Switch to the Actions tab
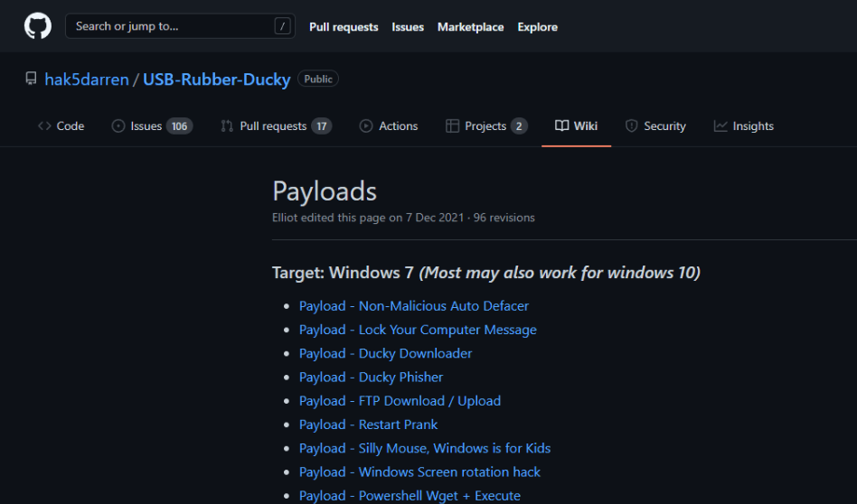The width and height of the screenshot is (857, 504). pos(399,126)
